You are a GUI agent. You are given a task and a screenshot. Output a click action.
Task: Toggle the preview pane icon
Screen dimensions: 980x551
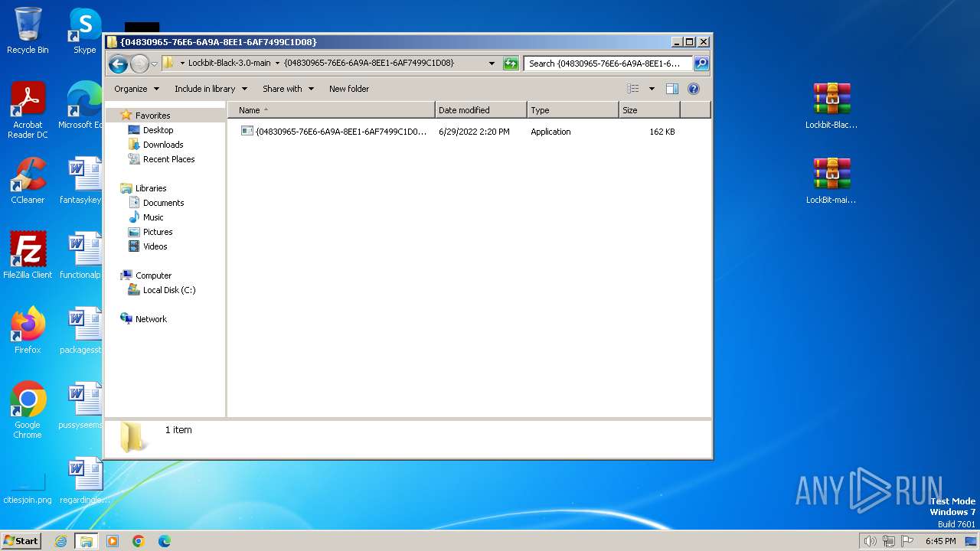coord(672,89)
